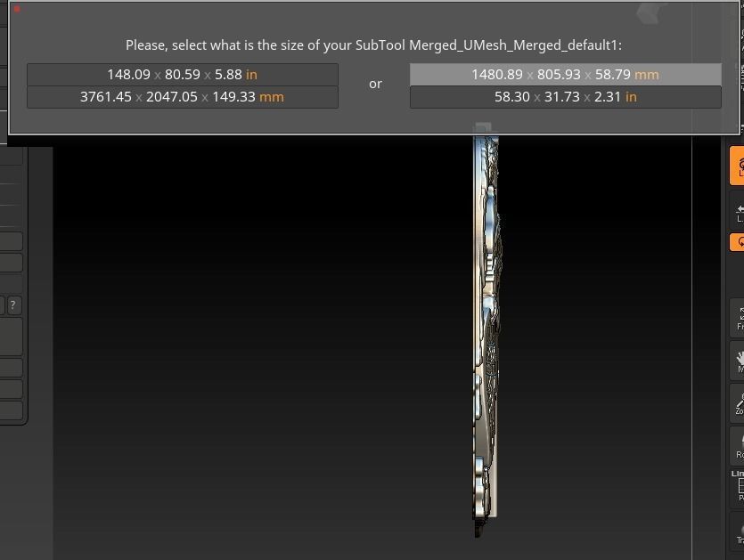The height and width of the screenshot is (560, 744).
Task: Select the Rotate view icon
Action: (x=738, y=446)
